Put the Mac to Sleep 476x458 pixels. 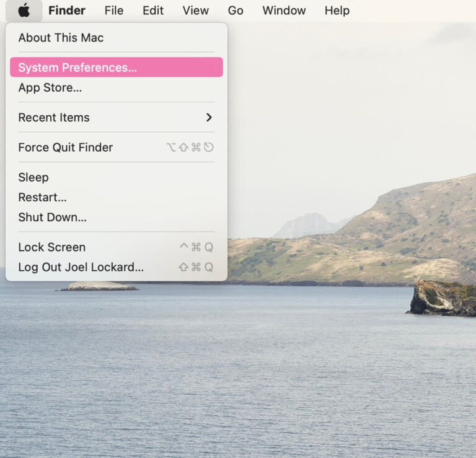point(33,177)
